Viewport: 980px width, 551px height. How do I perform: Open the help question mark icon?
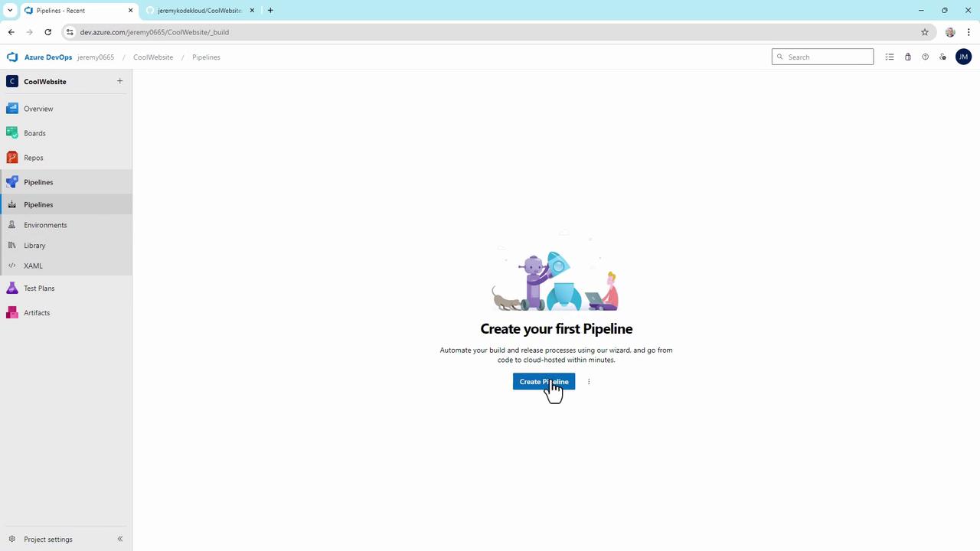(925, 57)
